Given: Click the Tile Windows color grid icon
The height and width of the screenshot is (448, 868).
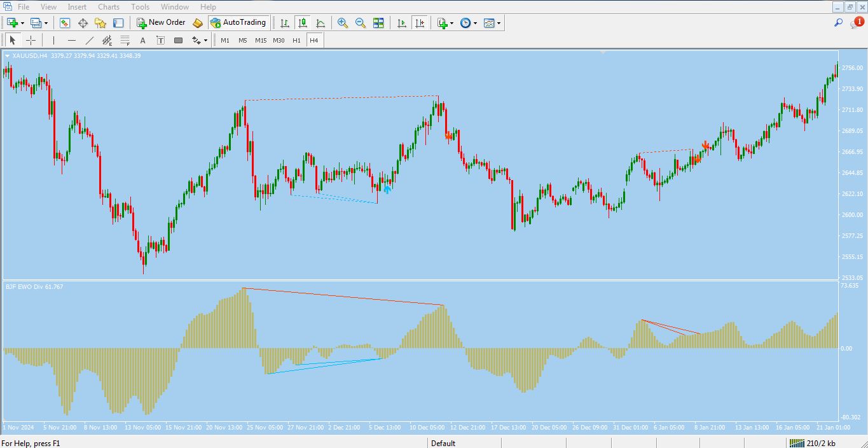Looking at the screenshot, I should tap(378, 23).
